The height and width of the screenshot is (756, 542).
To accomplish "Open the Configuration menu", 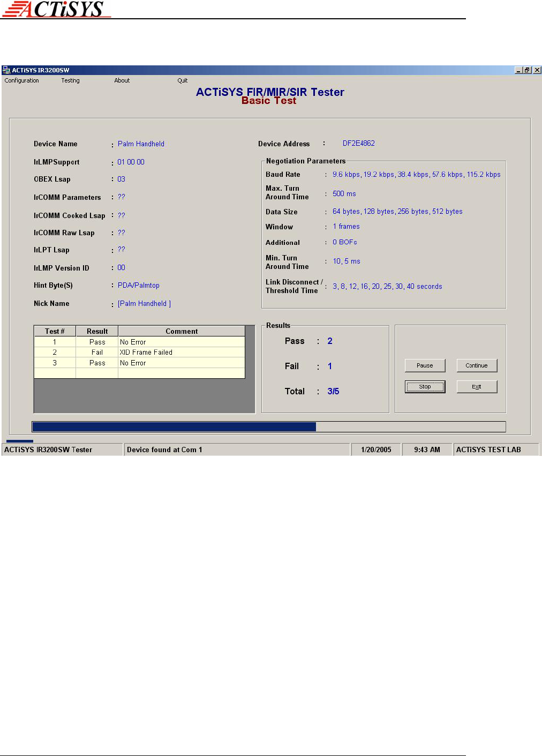I will pyautogui.click(x=22, y=80).
